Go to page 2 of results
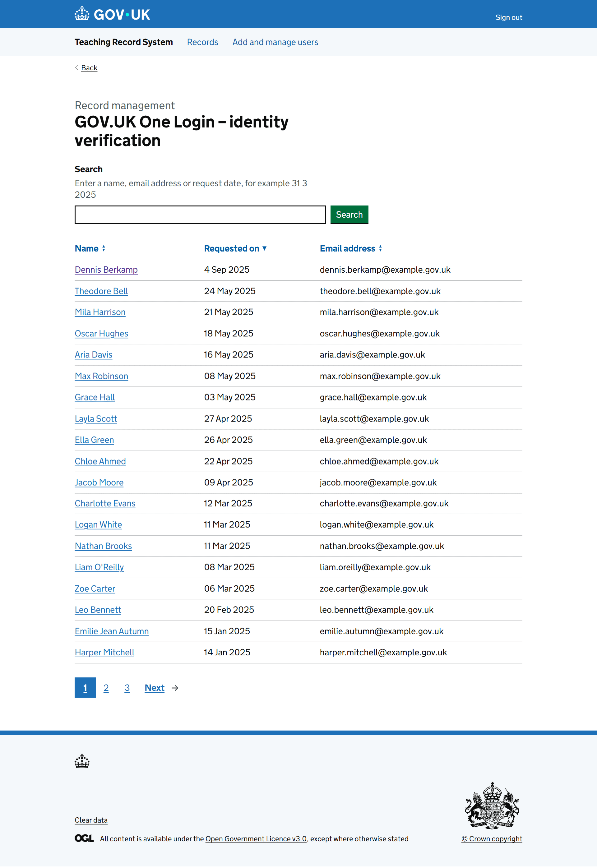The image size is (597, 868). (106, 688)
